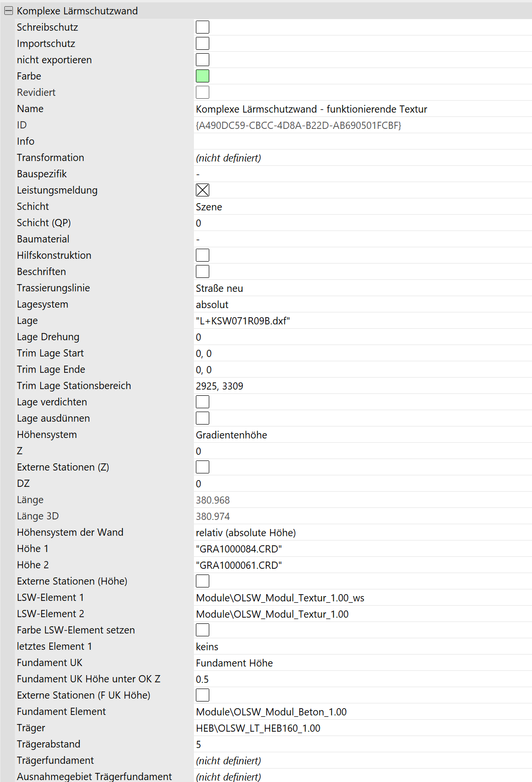Viewport: 532px width, 782px height.
Task: Enable Lage verdichten checkbox
Action: point(203,402)
